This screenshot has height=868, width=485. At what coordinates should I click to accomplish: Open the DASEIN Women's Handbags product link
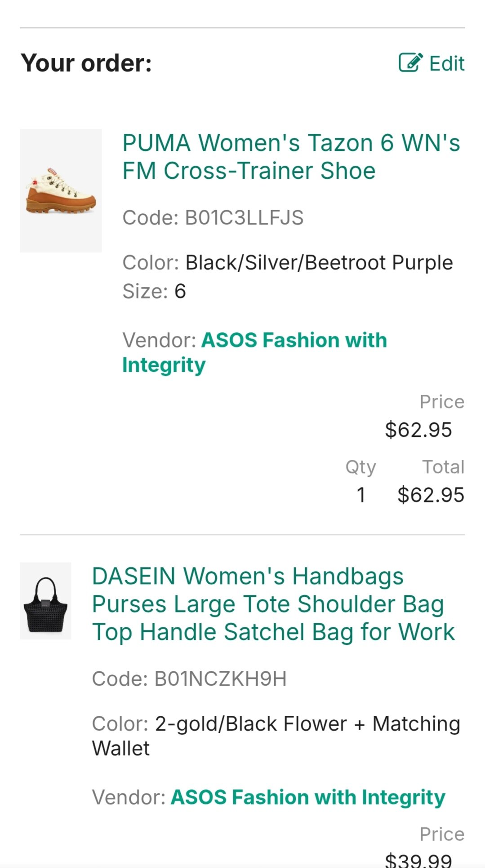(x=273, y=604)
